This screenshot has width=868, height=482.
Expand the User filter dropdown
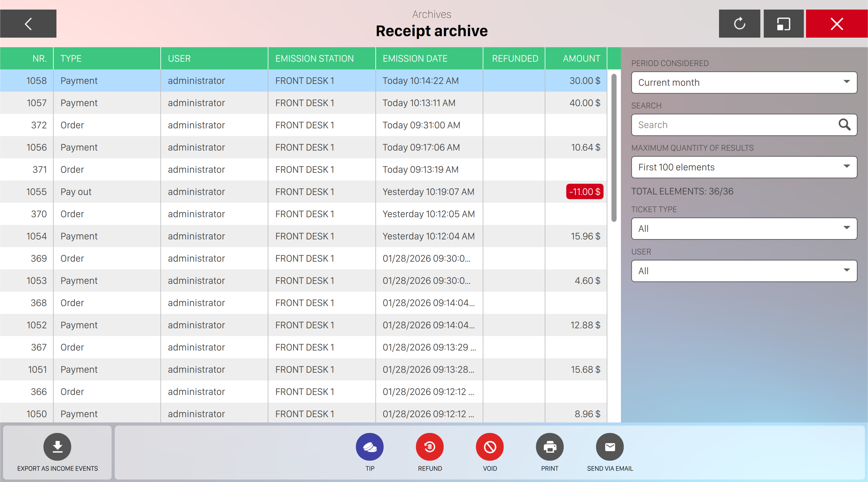point(744,271)
